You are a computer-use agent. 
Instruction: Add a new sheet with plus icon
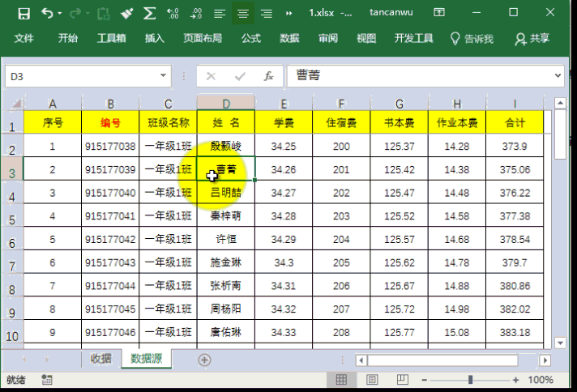[x=204, y=360]
